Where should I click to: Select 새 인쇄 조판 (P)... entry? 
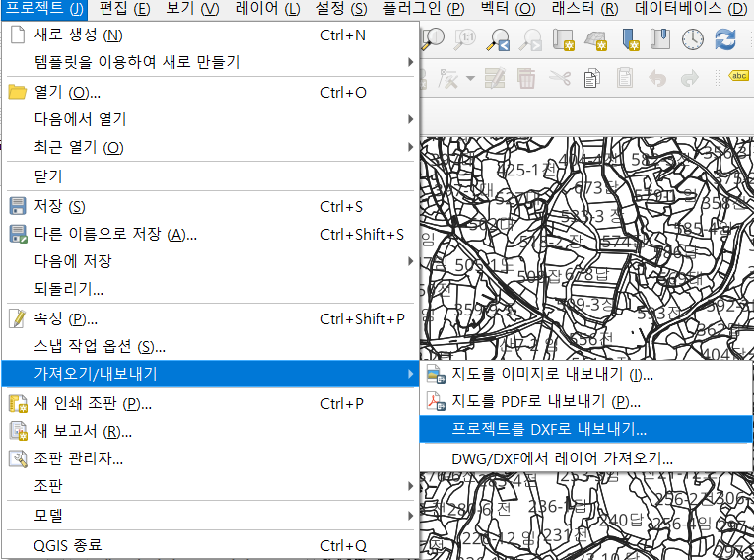[211, 403]
